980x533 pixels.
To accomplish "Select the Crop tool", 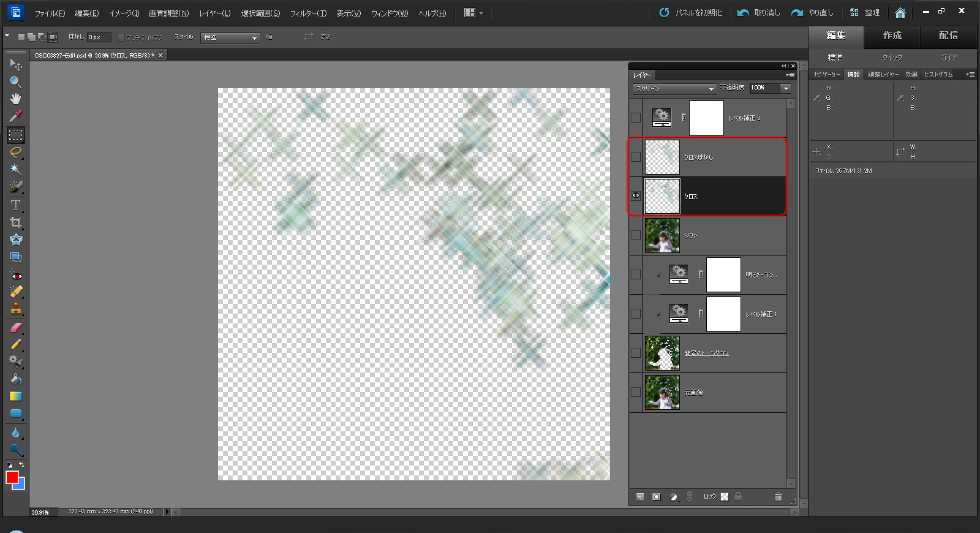I will 15,222.
